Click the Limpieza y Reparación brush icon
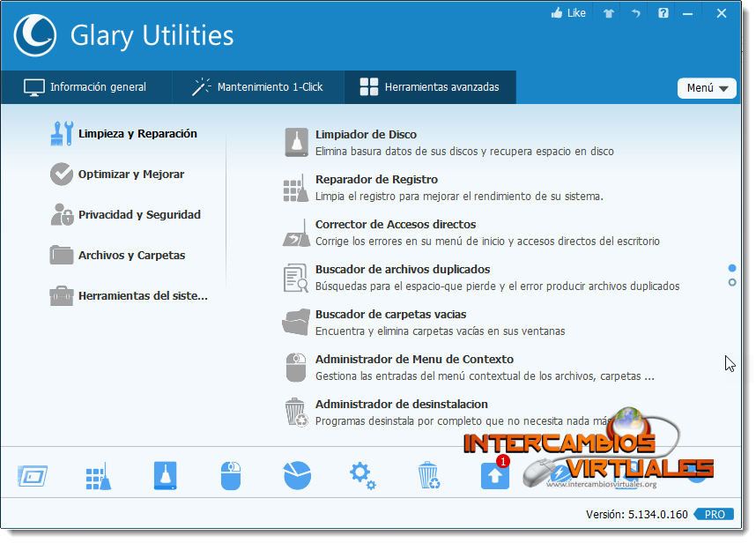The width and height of the screenshot is (756, 543). [x=62, y=134]
